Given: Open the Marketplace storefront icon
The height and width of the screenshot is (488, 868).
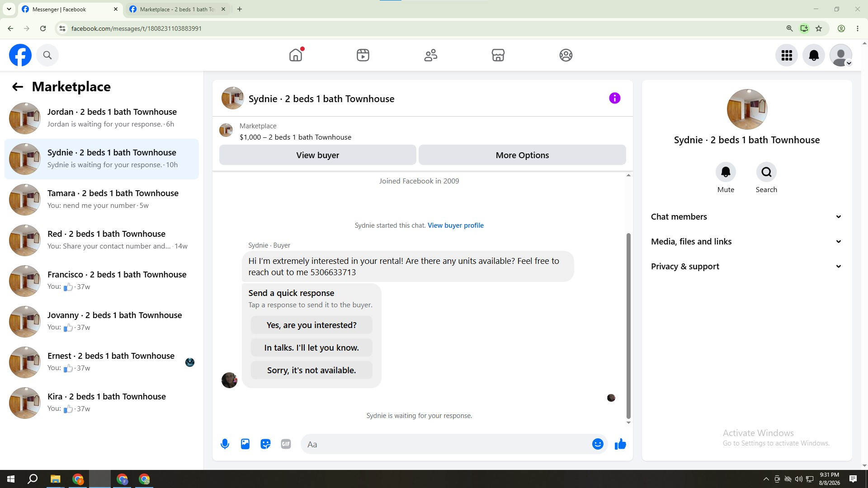Looking at the screenshot, I should (498, 55).
